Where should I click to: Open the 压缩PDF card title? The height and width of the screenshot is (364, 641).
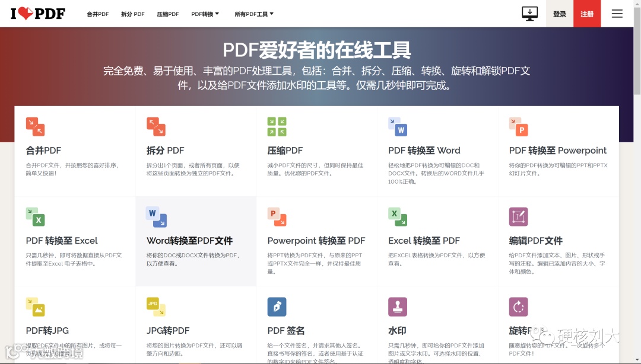(285, 151)
